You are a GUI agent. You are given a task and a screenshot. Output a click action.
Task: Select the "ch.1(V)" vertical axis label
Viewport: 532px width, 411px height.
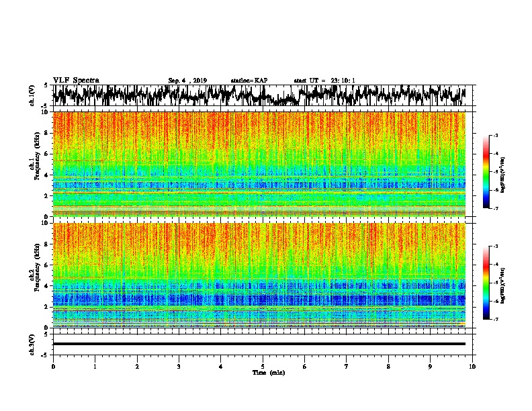pyautogui.click(x=32, y=95)
